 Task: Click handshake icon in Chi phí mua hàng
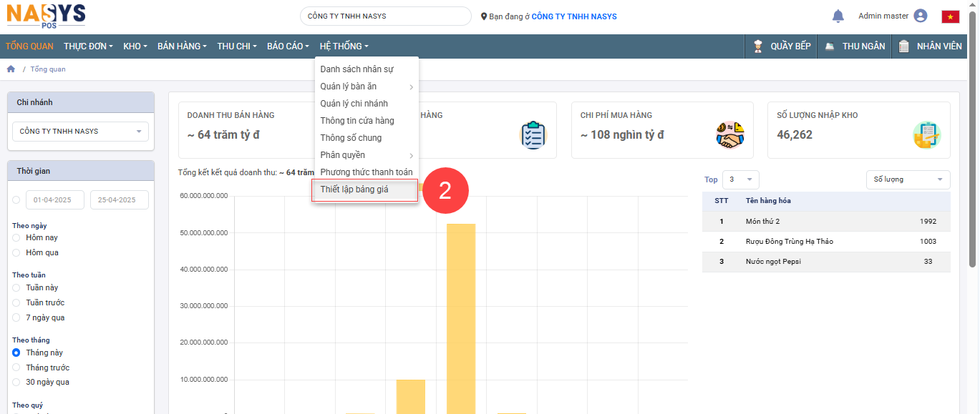click(729, 135)
